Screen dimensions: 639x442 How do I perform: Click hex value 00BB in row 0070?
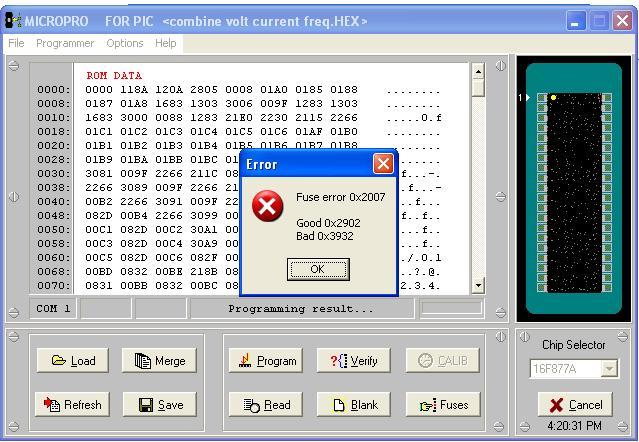(x=134, y=286)
